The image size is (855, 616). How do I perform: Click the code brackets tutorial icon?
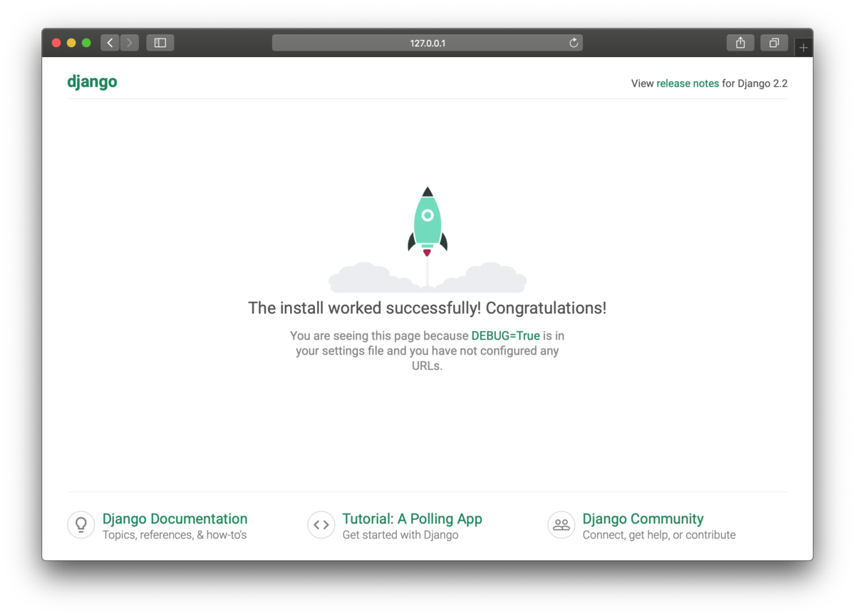(x=321, y=525)
